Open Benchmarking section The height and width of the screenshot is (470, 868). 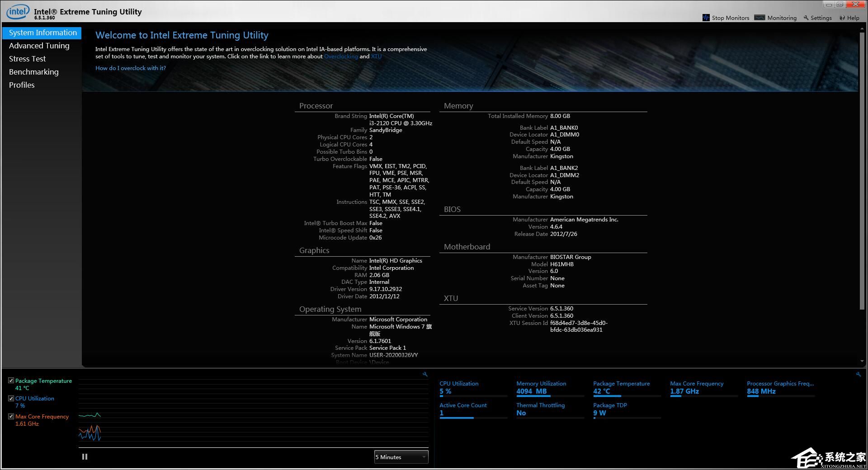pyautogui.click(x=33, y=72)
